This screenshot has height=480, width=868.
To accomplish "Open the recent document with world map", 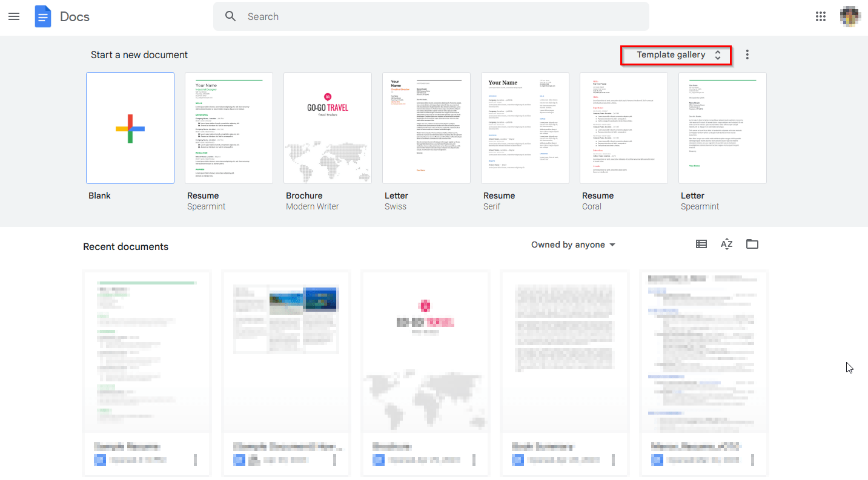I will click(425, 373).
